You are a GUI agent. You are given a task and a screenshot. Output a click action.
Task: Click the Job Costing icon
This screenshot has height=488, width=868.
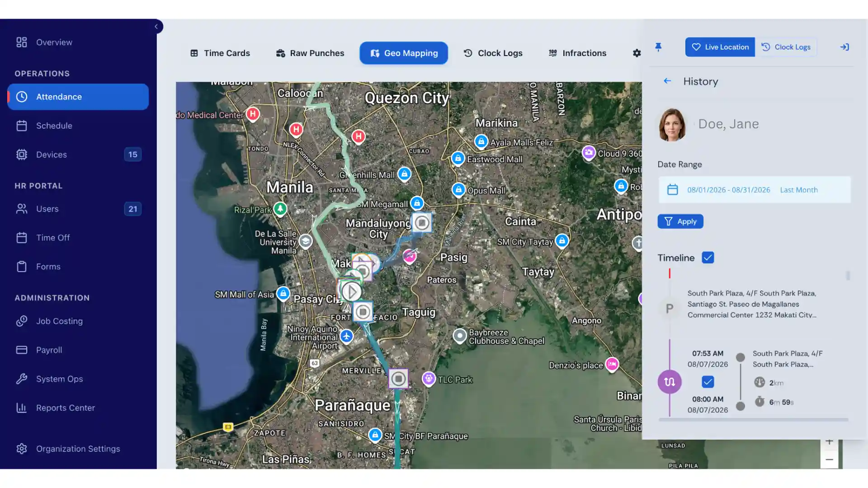click(22, 321)
